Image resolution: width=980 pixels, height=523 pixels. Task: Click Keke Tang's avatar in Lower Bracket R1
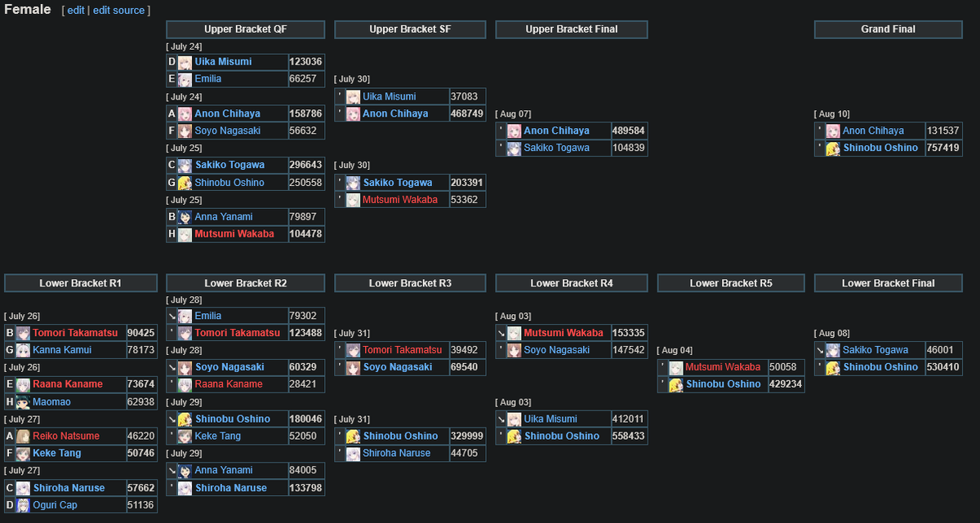coord(24,453)
